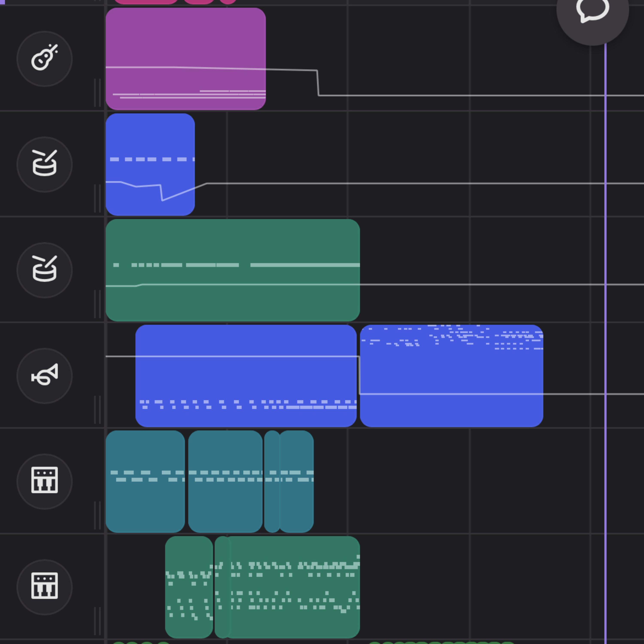644x644 pixels.
Task: Select the middle teal keyboard clip
Action: 225,482
